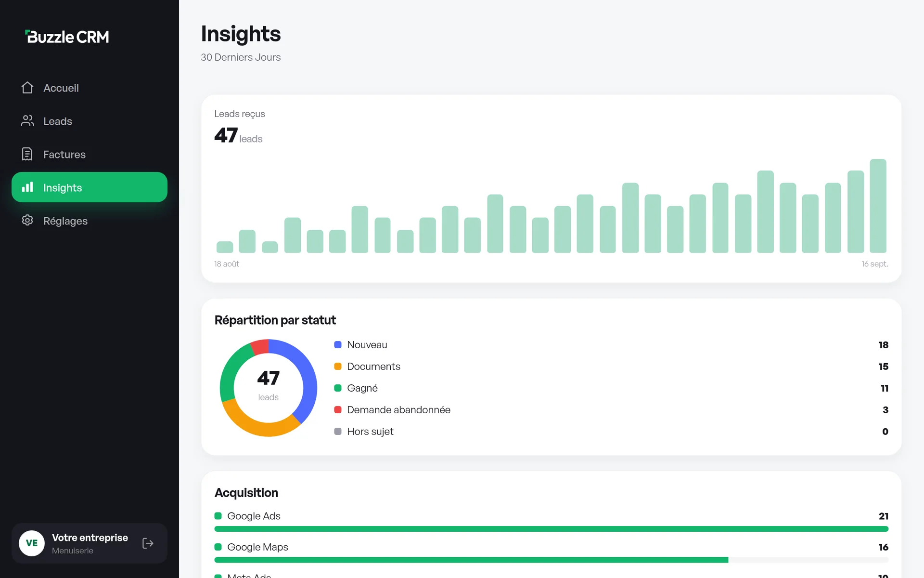Click the Menuiserie company subtitle

73,551
